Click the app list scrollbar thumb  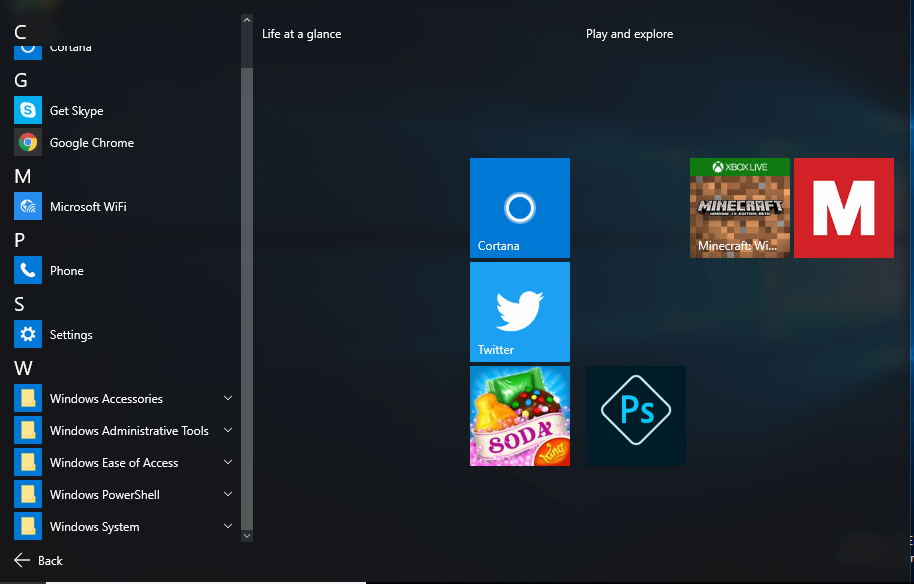[247, 298]
